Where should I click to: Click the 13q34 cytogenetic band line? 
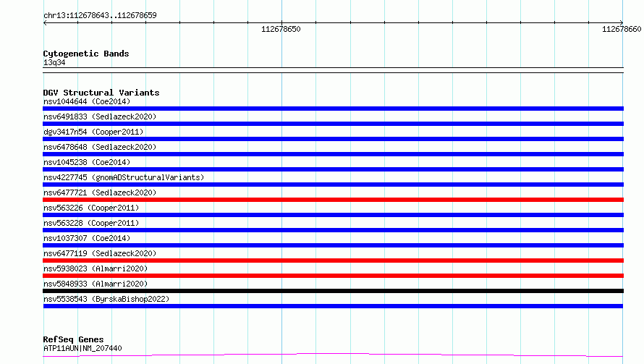tap(333, 70)
